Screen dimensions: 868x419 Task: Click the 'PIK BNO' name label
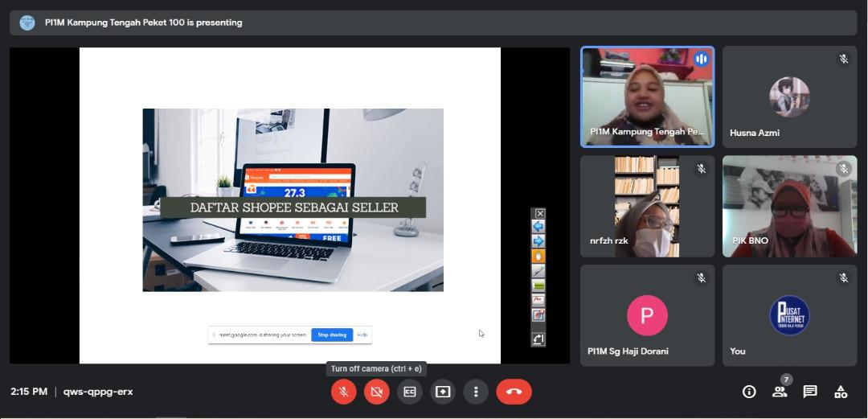750,241
